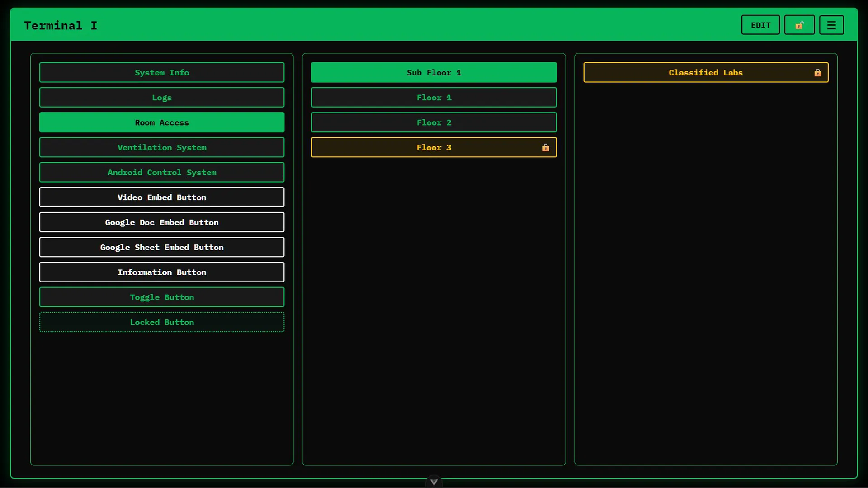Click the Toggle Button
The image size is (868, 488).
point(162,297)
